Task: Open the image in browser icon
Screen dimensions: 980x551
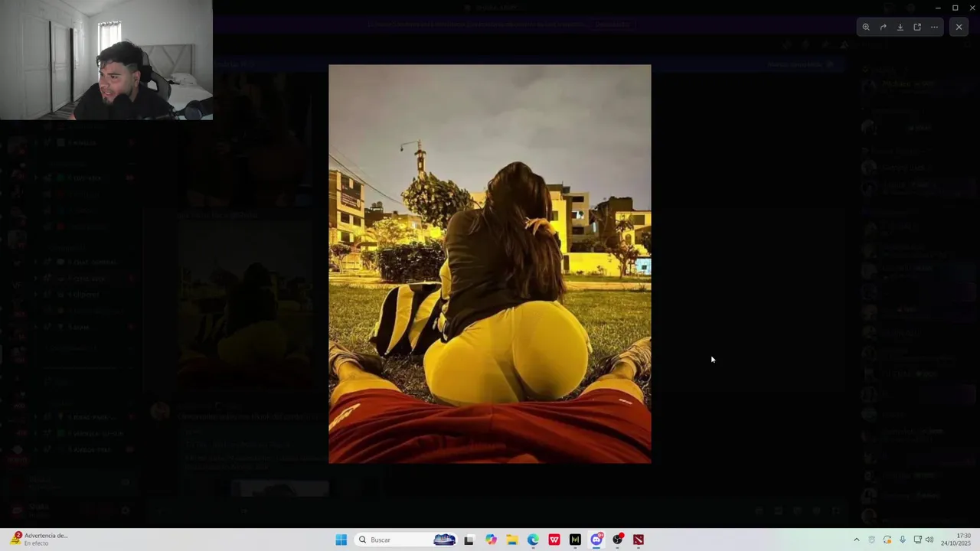Action: [917, 27]
